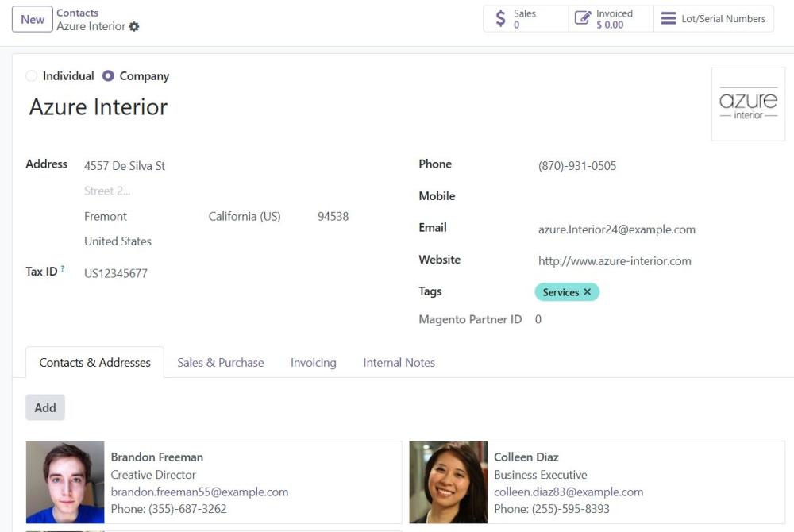Viewport: 794px width, 532px height.
Task: Open the Internal Notes tab
Action: tap(399, 362)
